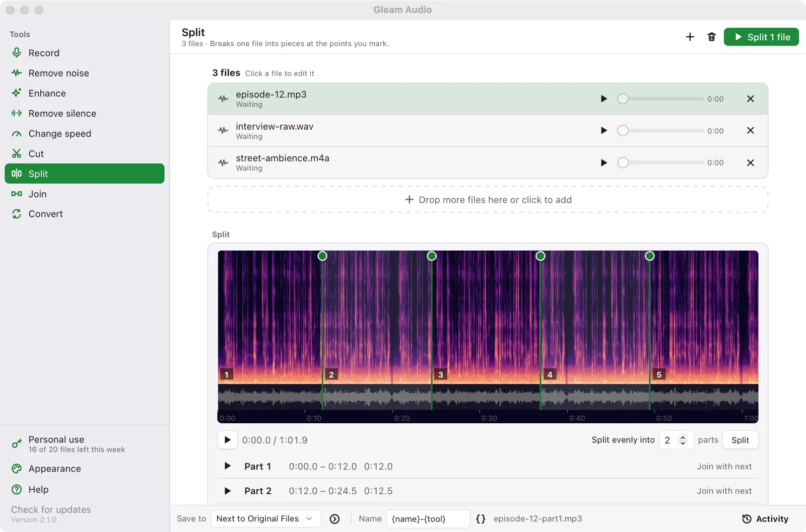Play interview-raw.wav preview
Screen dimensions: 806x532
(x=603, y=130)
